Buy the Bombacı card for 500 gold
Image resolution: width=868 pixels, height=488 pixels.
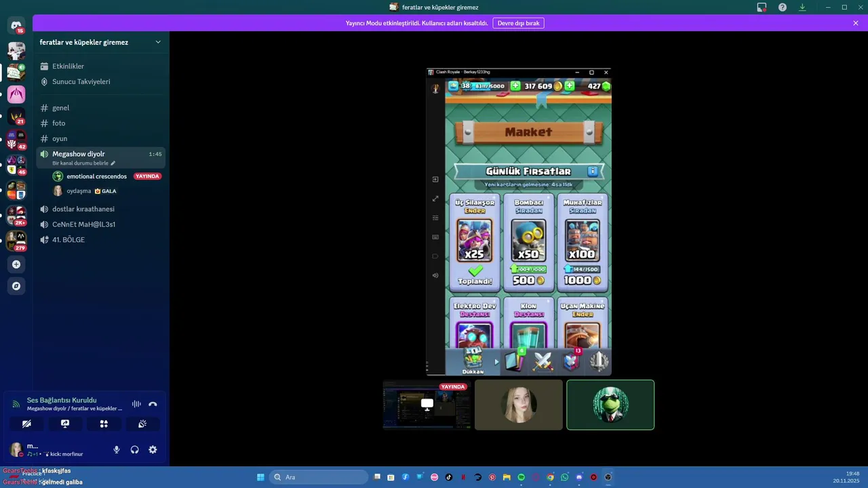pyautogui.click(x=528, y=242)
